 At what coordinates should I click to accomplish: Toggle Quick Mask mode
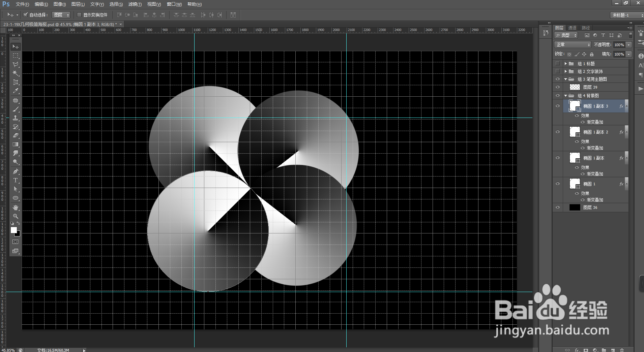[x=16, y=242]
